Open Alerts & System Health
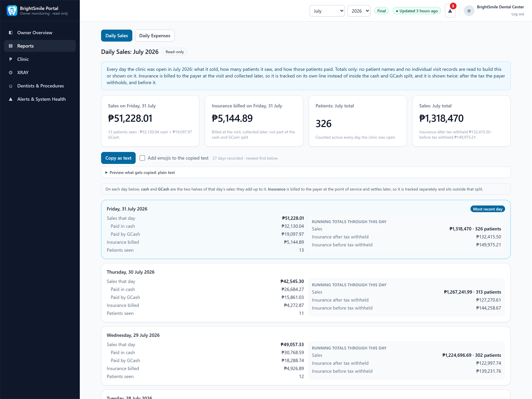The image size is (532, 399). tap(40, 99)
